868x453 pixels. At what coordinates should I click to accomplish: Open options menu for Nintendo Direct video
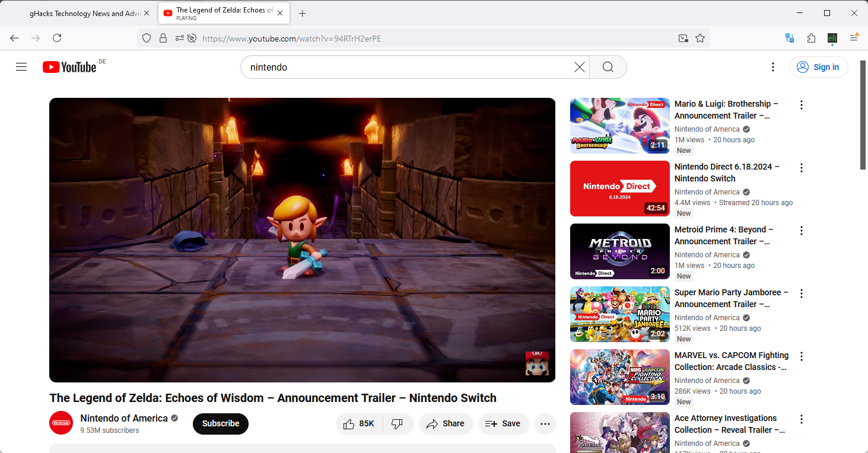[x=802, y=168]
